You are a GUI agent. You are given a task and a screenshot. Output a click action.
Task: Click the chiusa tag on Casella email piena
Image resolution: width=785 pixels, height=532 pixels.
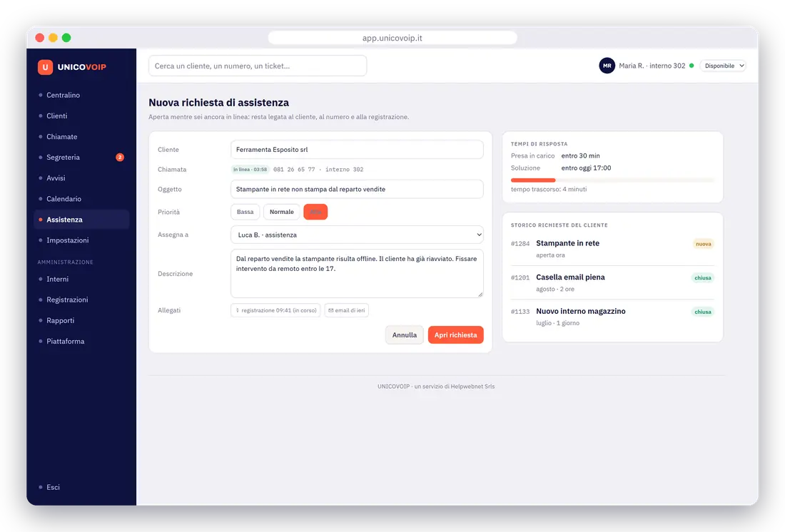(x=702, y=277)
